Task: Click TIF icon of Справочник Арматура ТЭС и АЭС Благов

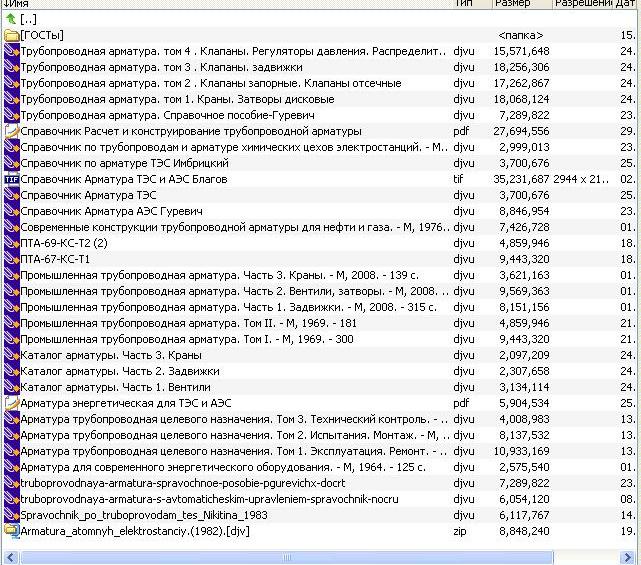Action: pos(12,179)
